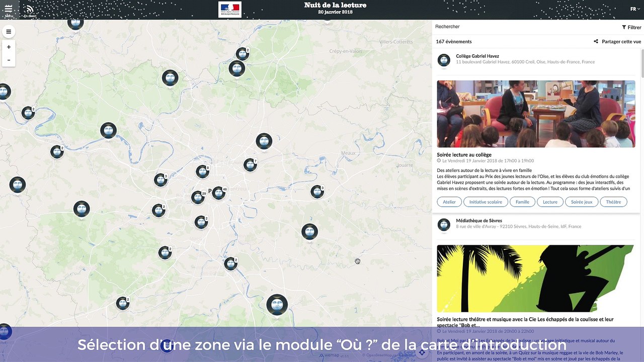Click the Nuit de la lecture title
Viewport: 644px width, 362px height.
coord(335,6)
